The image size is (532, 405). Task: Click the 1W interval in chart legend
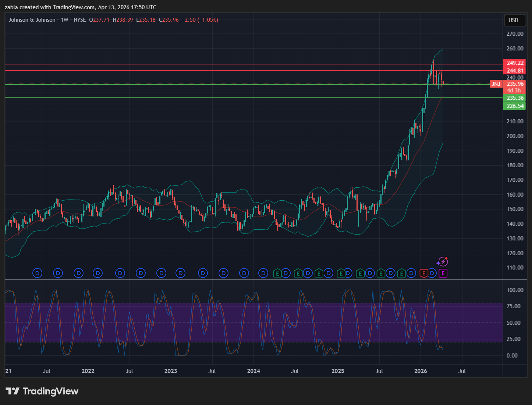tap(64, 20)
